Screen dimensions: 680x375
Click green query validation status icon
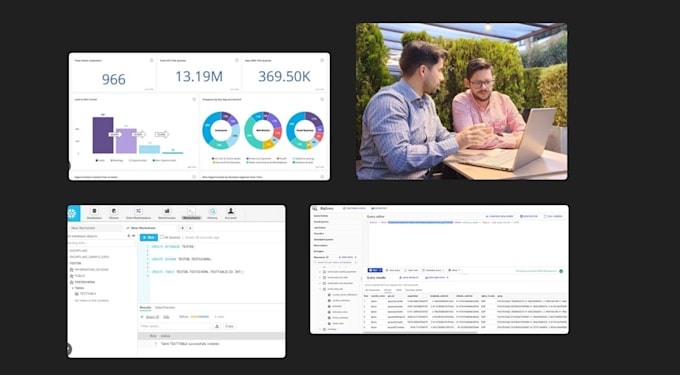[561, 271]
